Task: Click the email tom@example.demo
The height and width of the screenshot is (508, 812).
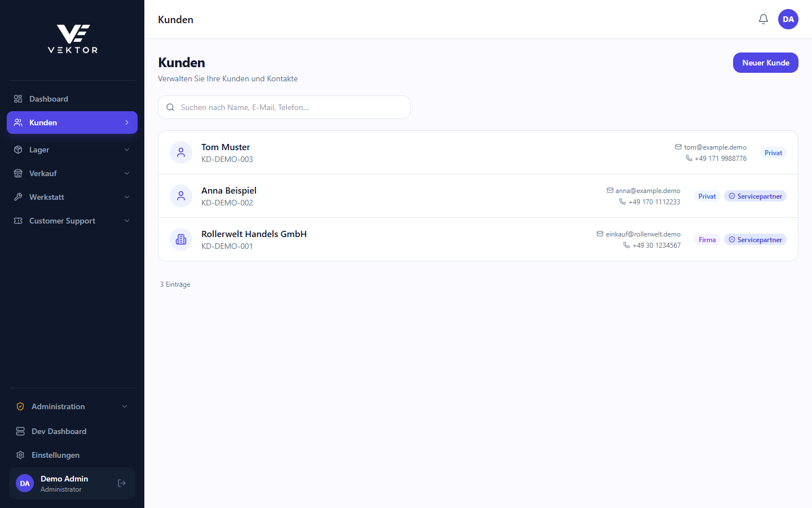Action: (x=715, y=147)
